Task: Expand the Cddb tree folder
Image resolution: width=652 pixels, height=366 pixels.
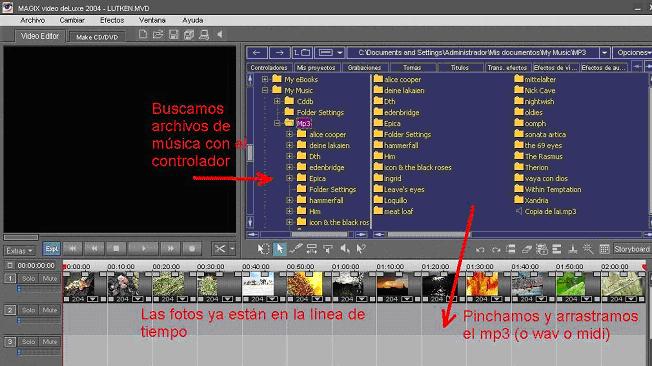Action: coord(277,101)
